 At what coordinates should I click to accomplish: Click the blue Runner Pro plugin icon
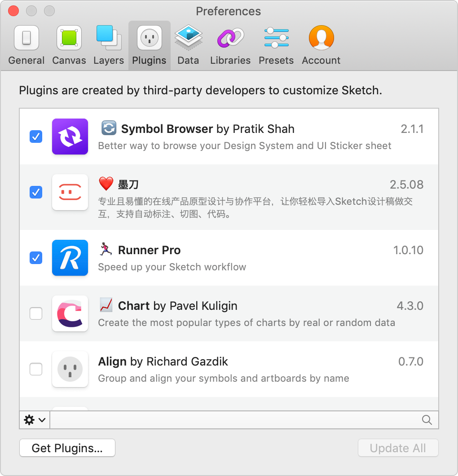point(70,258)
